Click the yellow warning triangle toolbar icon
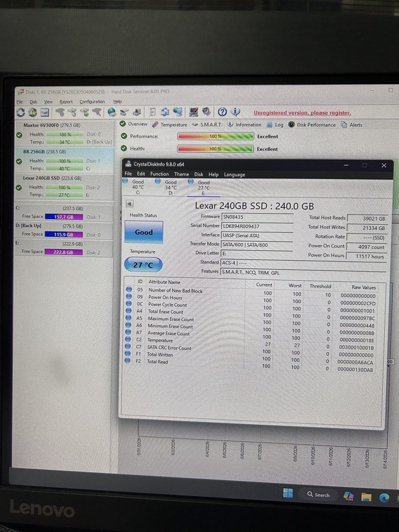Screen dimensions: 399x532 (x=33, y=112)
